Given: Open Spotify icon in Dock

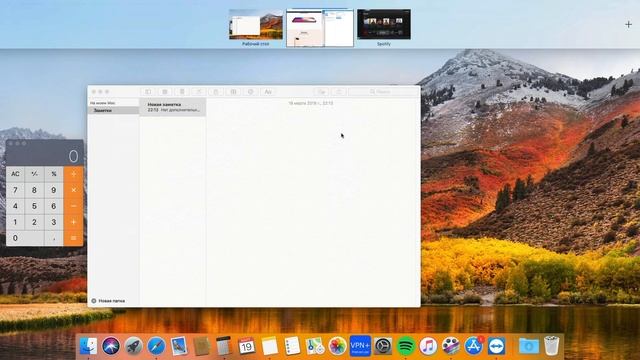Looking at the screenshot, I should point(405,346).
